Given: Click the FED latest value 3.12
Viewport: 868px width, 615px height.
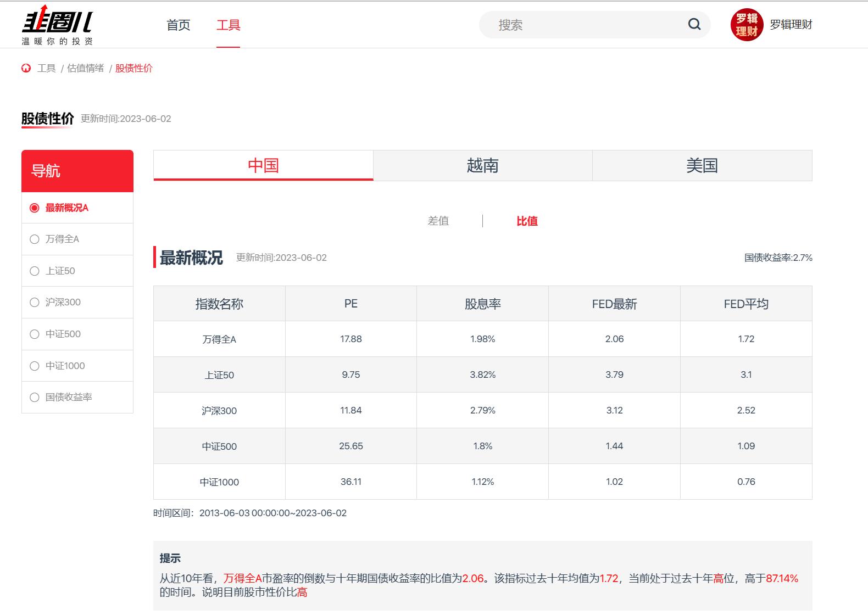Looking at the screenshot, I should pos(614,410).
